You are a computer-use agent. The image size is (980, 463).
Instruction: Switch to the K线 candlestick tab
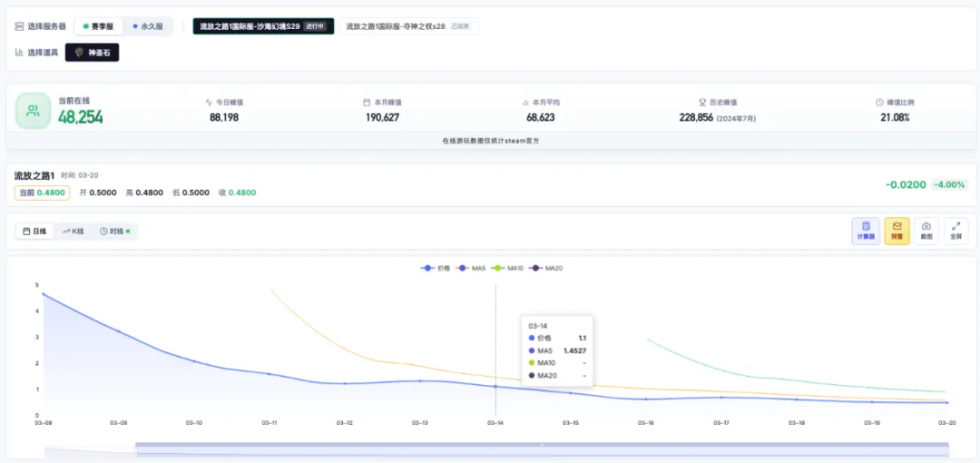point(73,231)
